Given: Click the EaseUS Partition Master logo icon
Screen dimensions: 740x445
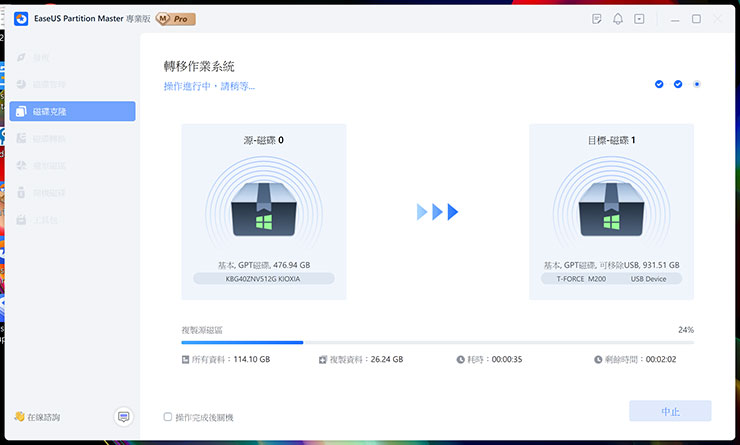Looking at the screenshot, I should (x=21, y=19).
